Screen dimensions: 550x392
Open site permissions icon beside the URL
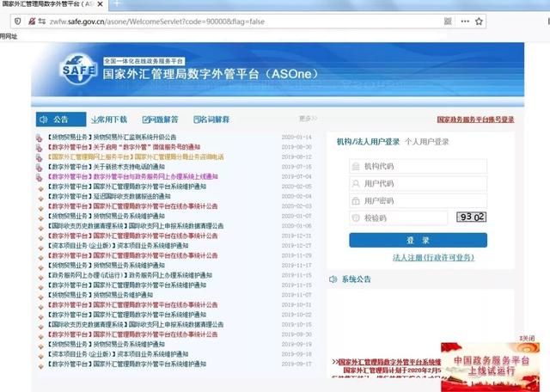tap(42, 21)
